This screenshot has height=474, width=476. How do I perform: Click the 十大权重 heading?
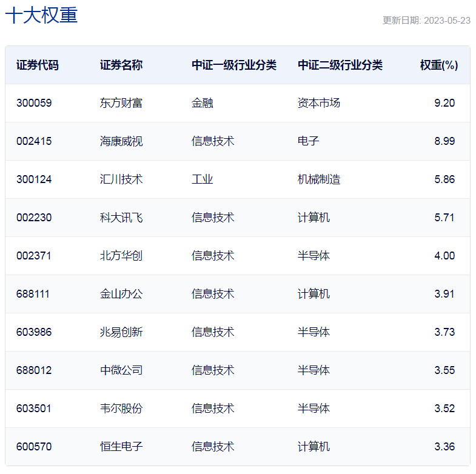point(41,15)
